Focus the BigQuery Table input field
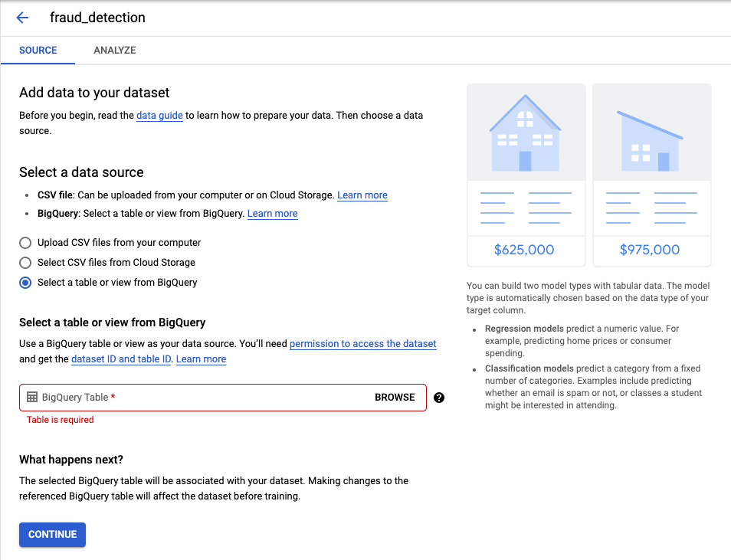 click(199, 398)
